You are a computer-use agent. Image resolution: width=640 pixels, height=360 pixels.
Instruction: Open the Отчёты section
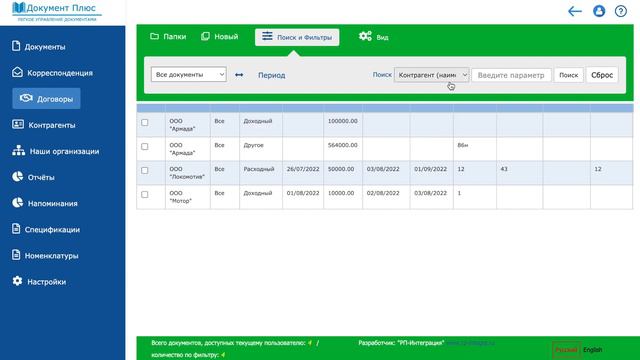point(41,178)
